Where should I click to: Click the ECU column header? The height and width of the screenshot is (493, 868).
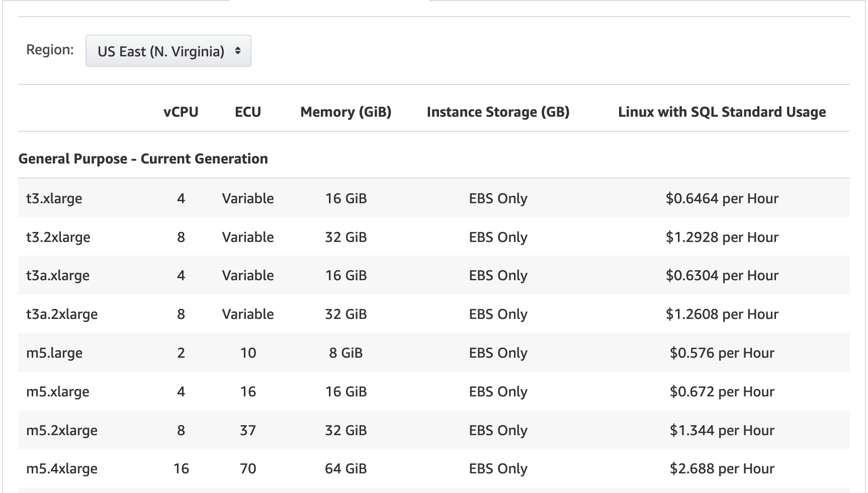click(x=247, y=112)
